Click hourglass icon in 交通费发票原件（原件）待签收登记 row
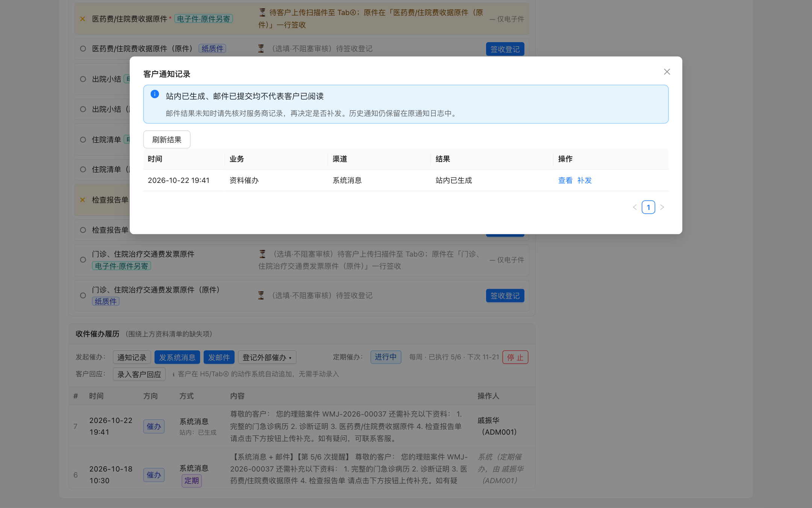 [261, 295]
